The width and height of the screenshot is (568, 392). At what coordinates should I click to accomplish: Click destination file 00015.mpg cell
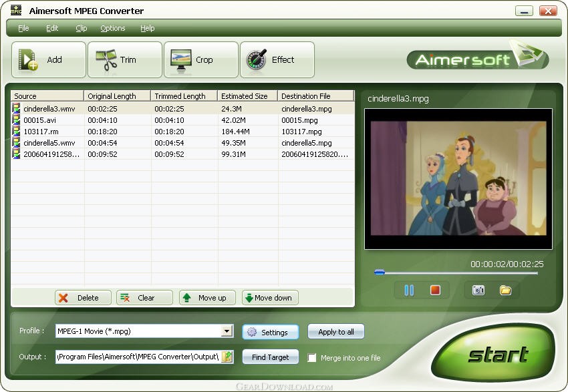[299, 120]
